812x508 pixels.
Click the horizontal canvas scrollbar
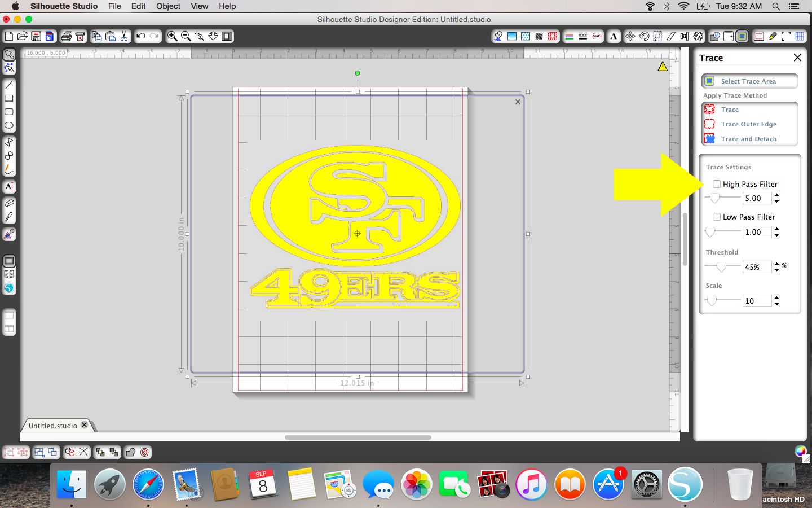(x=358, y=437)
